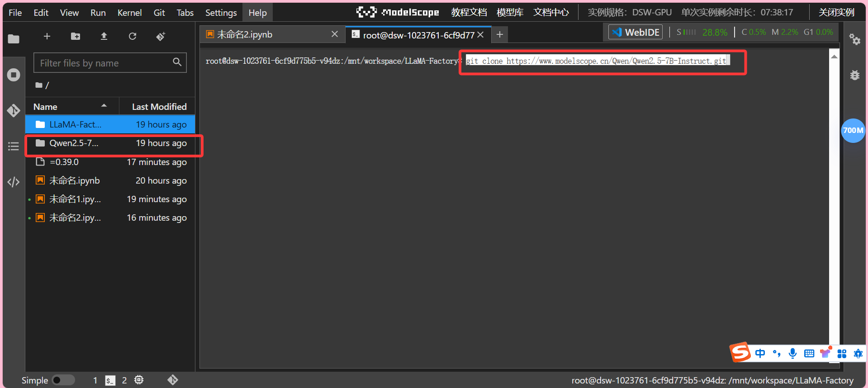This screenshot has height=388, width=868.
Task: Click the kernel chip icon in status bar
Action: [x=139, y=380]
